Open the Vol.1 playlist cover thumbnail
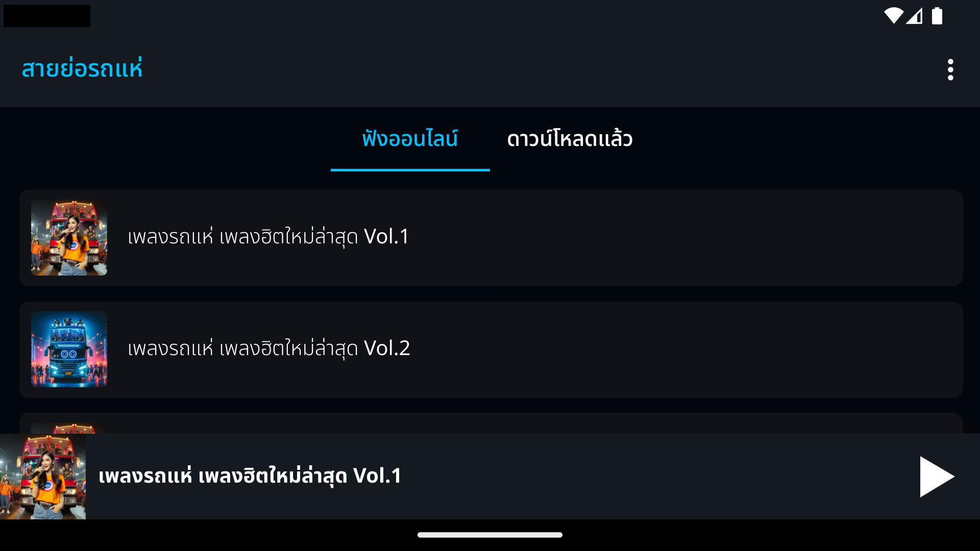980x551 pixels. pyautogui.click(x=69, y=238)
